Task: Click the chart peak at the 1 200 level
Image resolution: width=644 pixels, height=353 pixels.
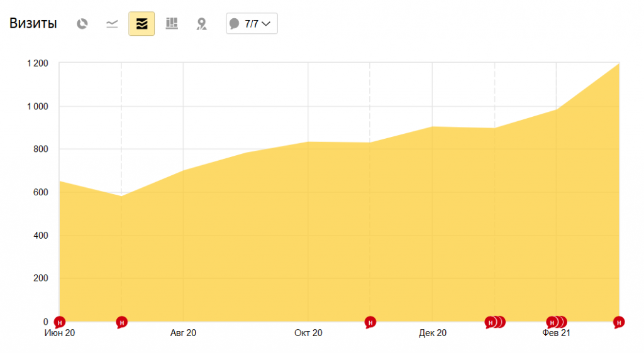Action: (619, 63)
